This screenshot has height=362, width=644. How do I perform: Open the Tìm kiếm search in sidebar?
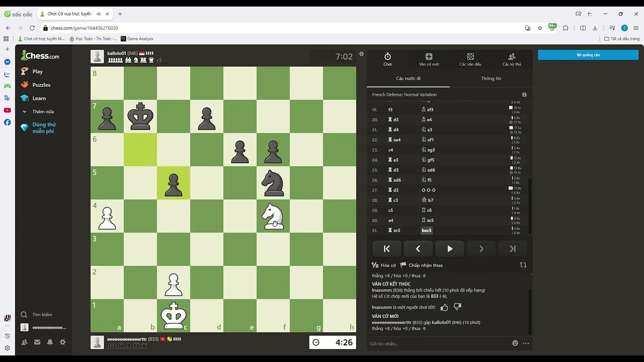coord(36,315)
